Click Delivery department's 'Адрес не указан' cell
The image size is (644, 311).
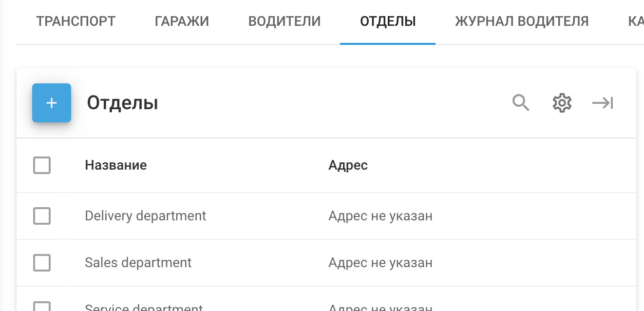pyautogui.click(x=380, y=216)
